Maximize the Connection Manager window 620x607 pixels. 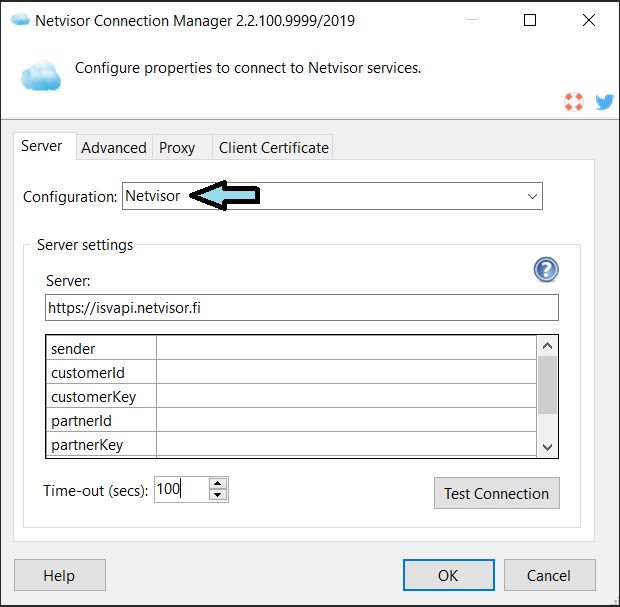coord(530,19)
